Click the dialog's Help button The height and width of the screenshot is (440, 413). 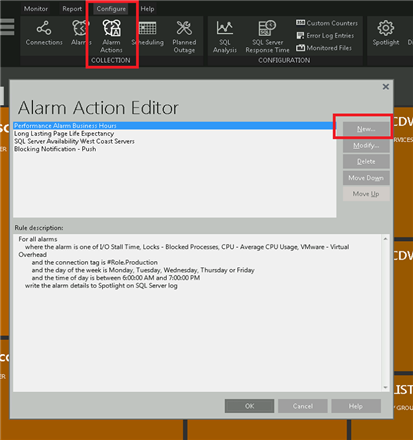tap(356, 406)
